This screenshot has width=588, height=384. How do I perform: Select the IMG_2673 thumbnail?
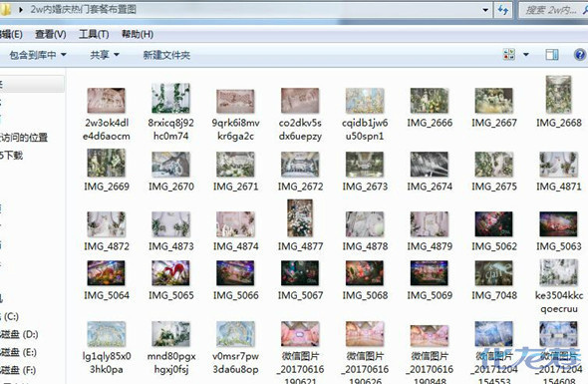click(x=365, y=165)
